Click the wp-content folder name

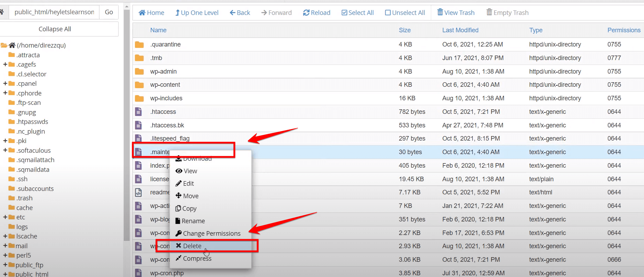165,85
